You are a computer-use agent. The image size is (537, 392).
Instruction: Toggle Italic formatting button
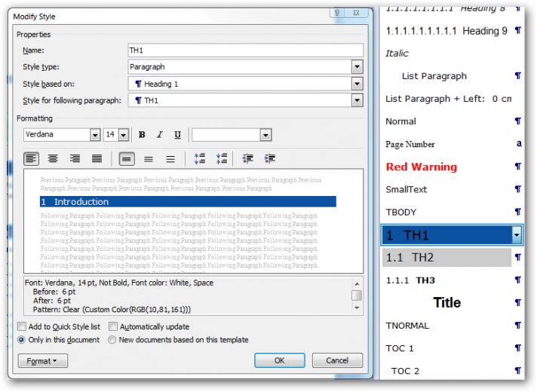(x=160, y=135)
